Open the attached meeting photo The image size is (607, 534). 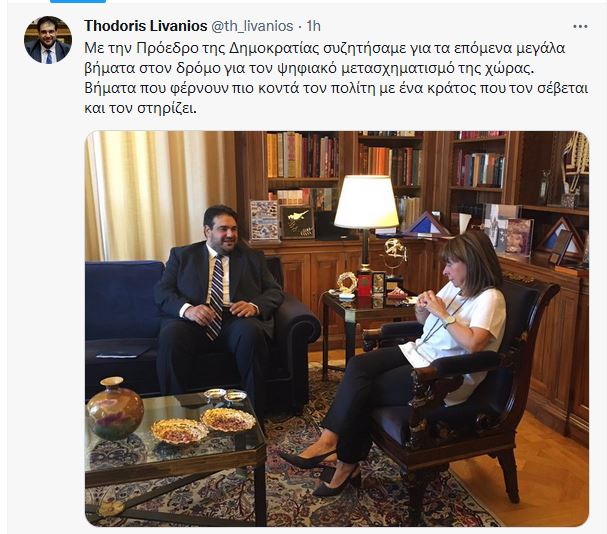337,329
